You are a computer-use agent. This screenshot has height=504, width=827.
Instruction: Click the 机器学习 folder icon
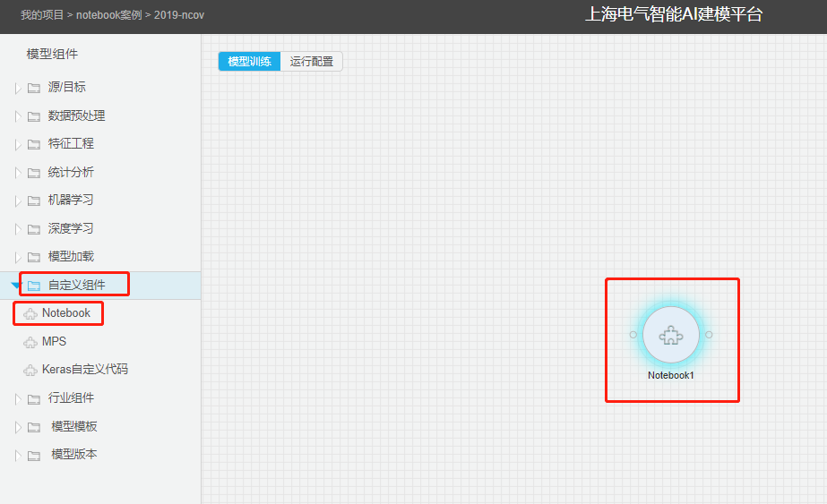click(34, 201)
